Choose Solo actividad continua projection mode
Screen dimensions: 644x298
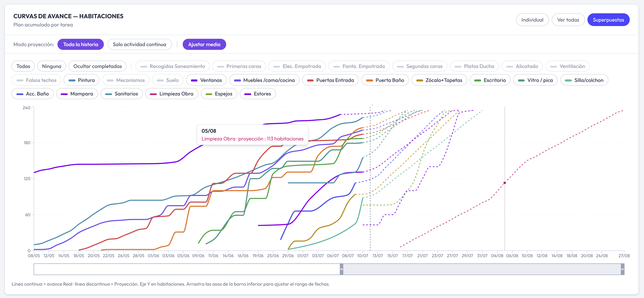point(140,44)
